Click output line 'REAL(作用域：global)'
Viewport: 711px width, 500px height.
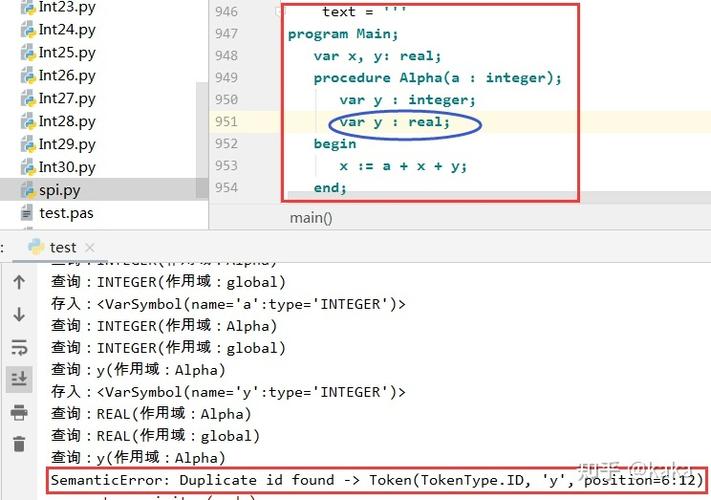[156, 436]
